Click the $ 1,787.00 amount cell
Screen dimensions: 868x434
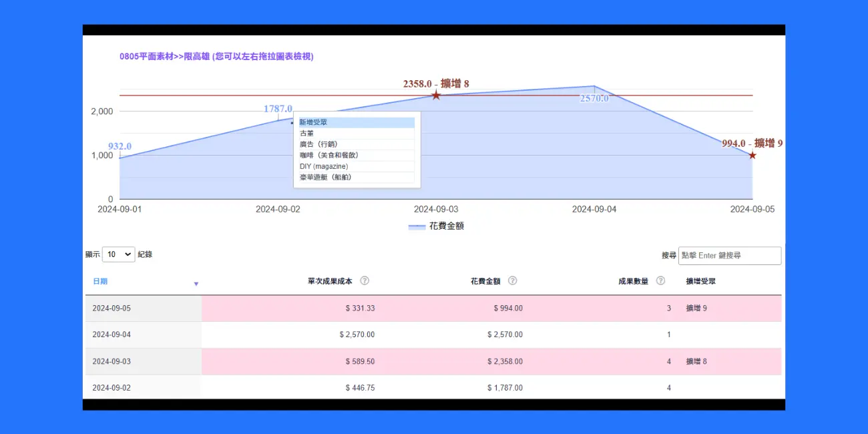click(505, 388)
